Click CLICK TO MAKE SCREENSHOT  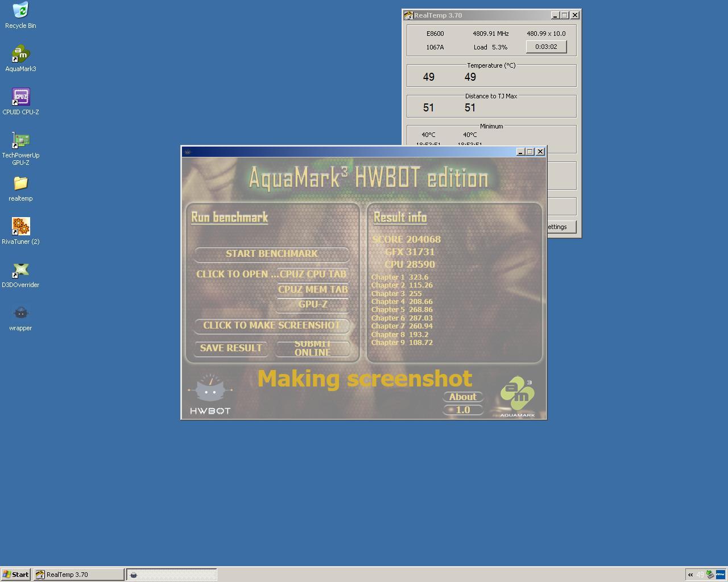(x=272, y=325)
